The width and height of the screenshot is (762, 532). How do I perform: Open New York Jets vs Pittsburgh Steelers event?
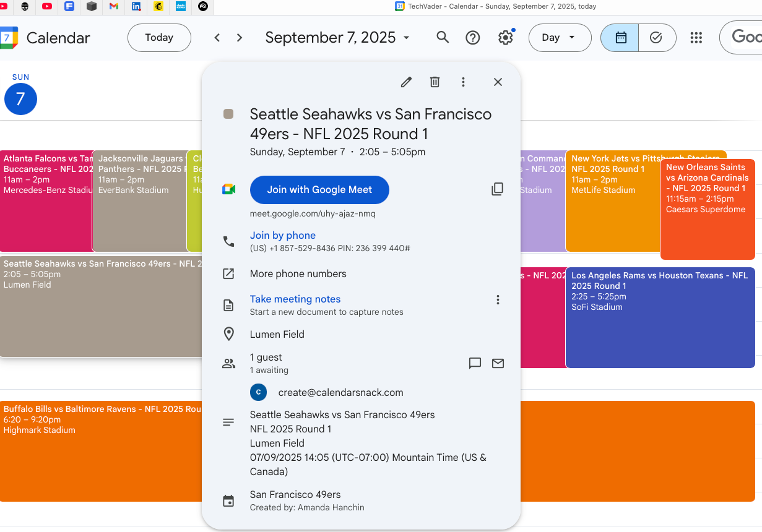613,201
